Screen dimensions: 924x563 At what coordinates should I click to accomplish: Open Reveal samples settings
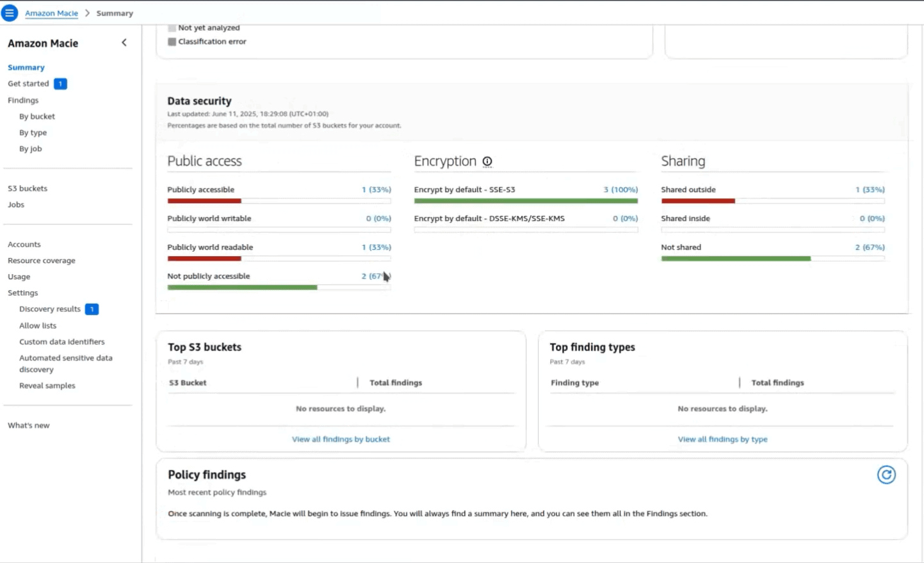tap(47, 386)
